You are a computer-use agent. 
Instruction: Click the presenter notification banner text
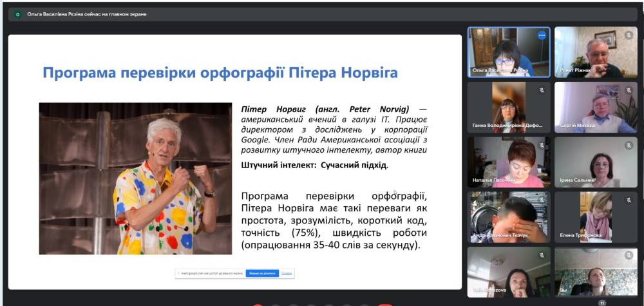coord(87,14)
